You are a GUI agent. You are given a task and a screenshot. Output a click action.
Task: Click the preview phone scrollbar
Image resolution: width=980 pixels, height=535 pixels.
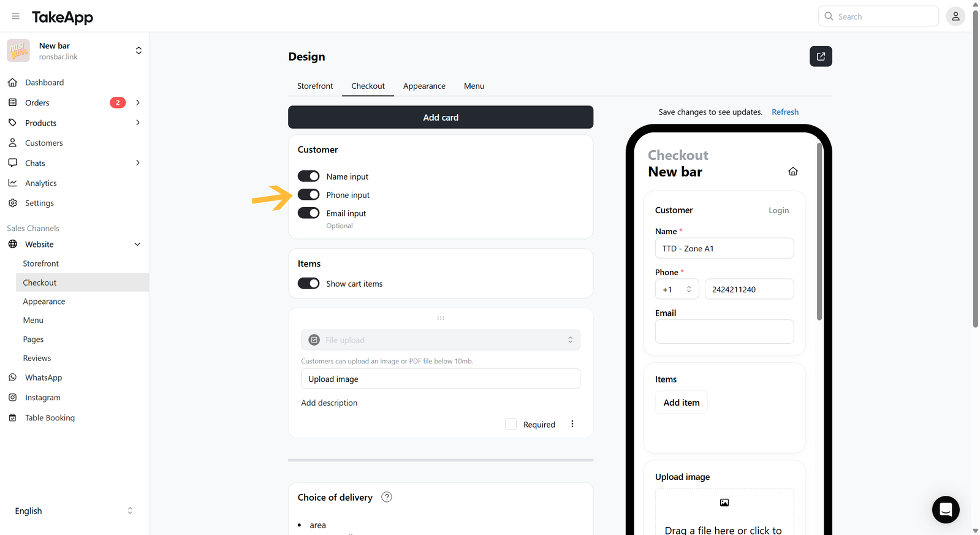click(x=819, y=232)
